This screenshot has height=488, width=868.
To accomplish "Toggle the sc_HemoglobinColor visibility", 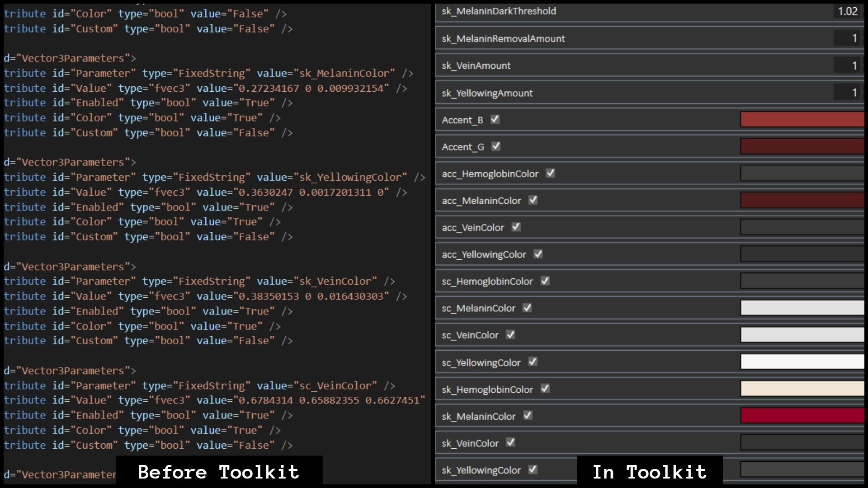I will click(544, 281).
